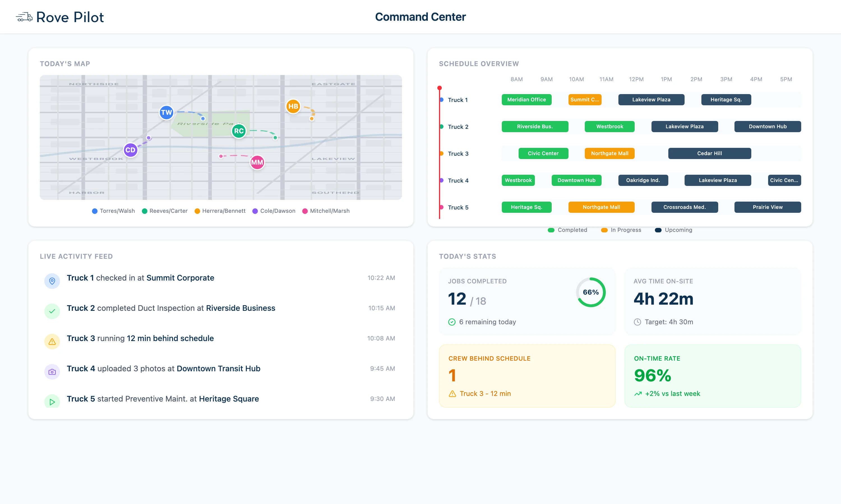The width and height of the screenshot is (841, 504).
Task: Click the Rove Pilot truck logo icon
Action: (24, 17)
